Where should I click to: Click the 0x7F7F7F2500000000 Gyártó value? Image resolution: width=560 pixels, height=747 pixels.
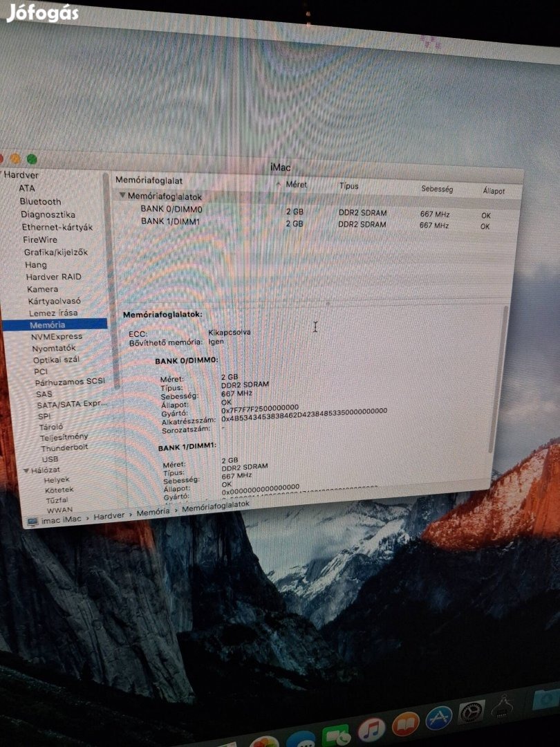pos(260,409)
